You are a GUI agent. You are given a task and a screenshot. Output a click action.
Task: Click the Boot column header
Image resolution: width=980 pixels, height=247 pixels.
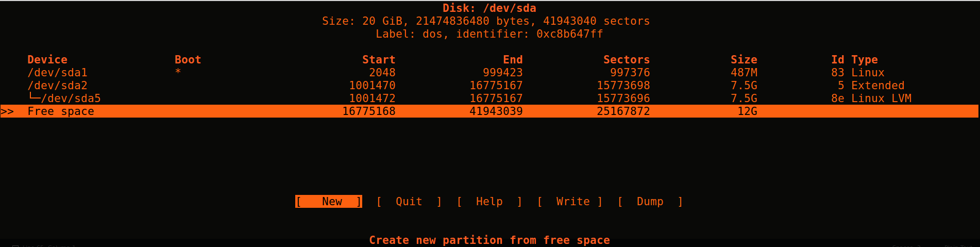(x=188, y=60)
